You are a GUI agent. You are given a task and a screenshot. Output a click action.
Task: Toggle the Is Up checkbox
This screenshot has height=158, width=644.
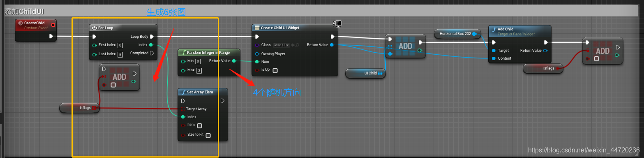(x=275, y=70)
